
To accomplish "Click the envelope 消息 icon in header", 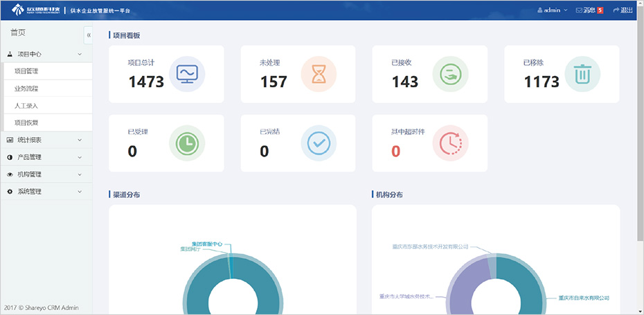I will [579, 10].
